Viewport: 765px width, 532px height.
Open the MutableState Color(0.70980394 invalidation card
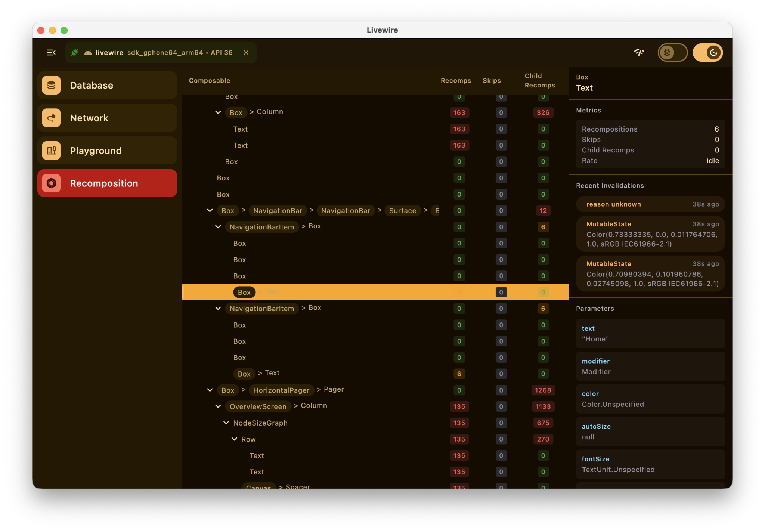(650, 273)
